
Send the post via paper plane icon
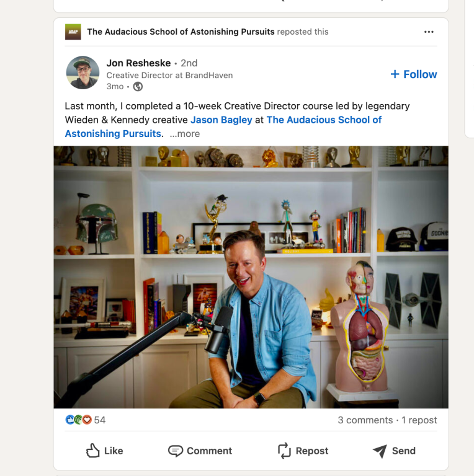click(380, 451)
